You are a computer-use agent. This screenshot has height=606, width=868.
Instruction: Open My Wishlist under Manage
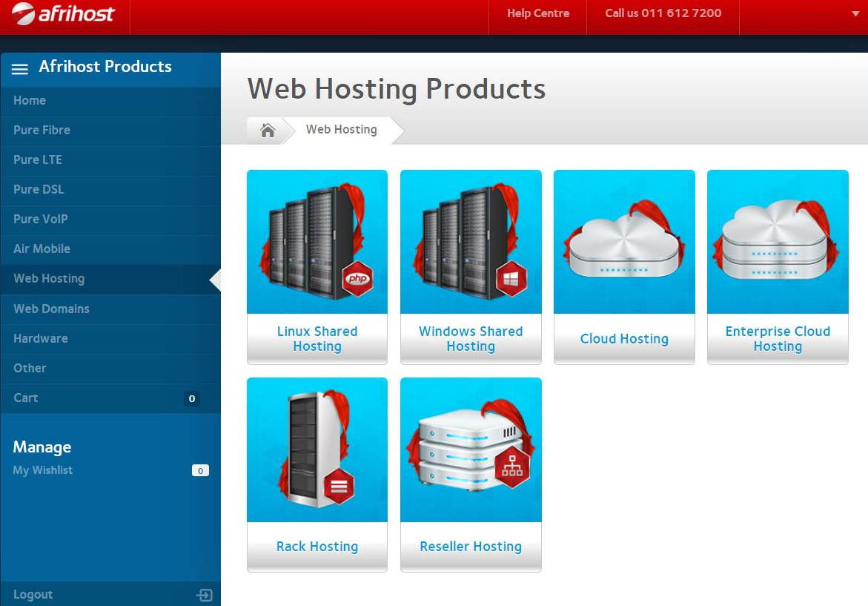(x=43, y=470)
